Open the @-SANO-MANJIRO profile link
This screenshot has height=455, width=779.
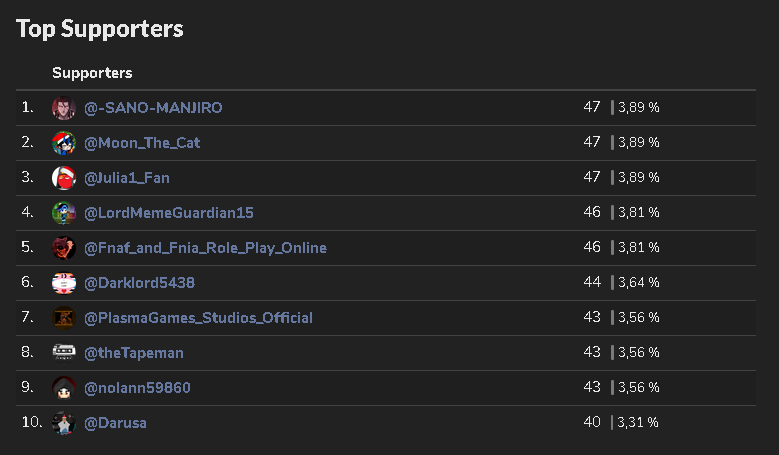pos(153,108)
